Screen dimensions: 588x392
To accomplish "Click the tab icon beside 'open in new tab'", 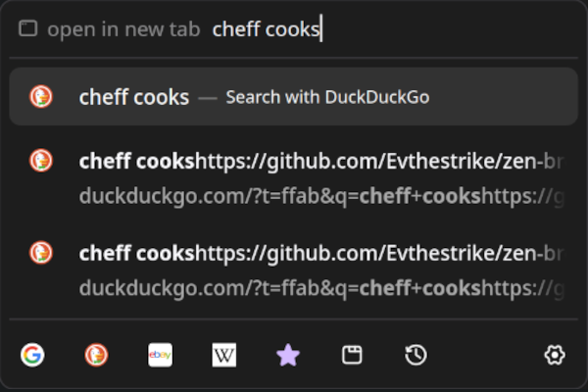I will 28,28.
